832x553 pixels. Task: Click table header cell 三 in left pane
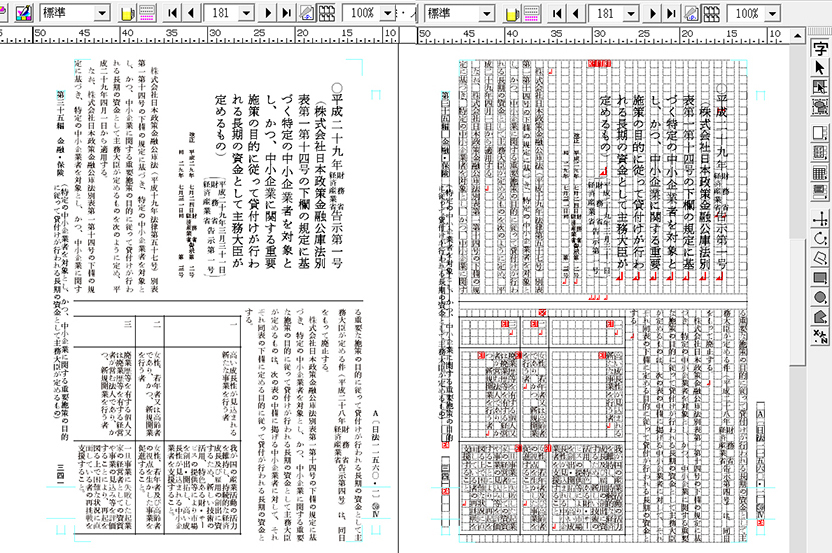128,324
